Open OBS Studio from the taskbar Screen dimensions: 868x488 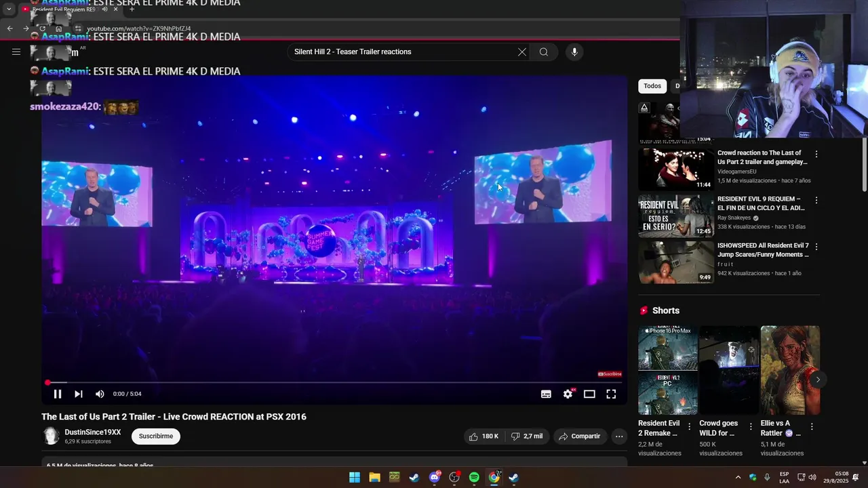pyautogui.click(x=454, y=477)
